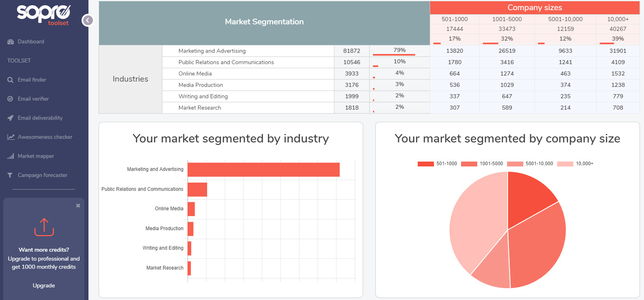
Task: Dismiss the credits upgrade promo card
Action: click(78, 205)
